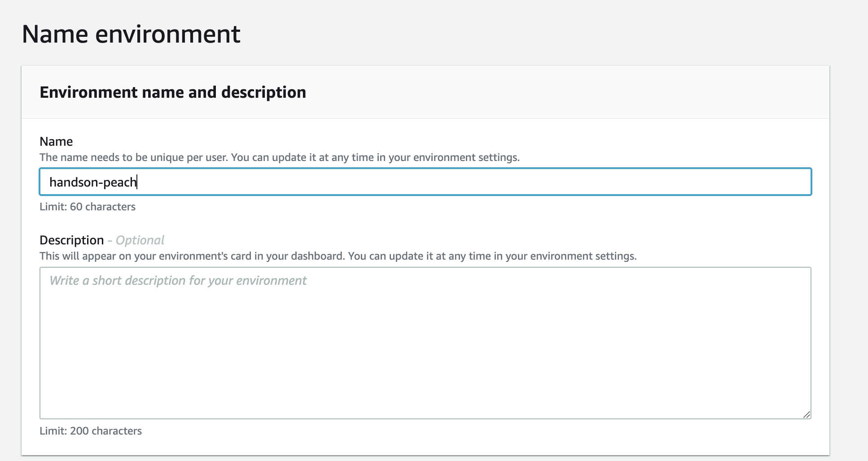Click the "Description" field label
Viewport: 868px width, 461px height.
72,240
